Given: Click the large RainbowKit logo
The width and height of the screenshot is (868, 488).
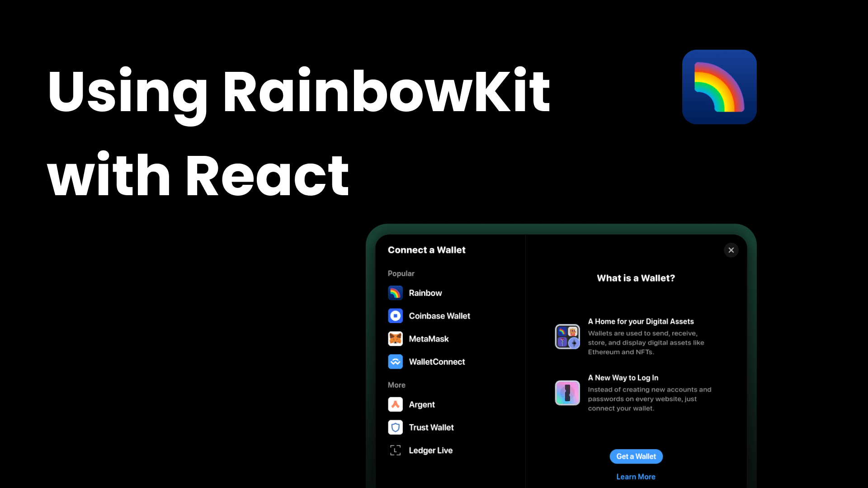Looking at the screenshot, I should (719, 87).
